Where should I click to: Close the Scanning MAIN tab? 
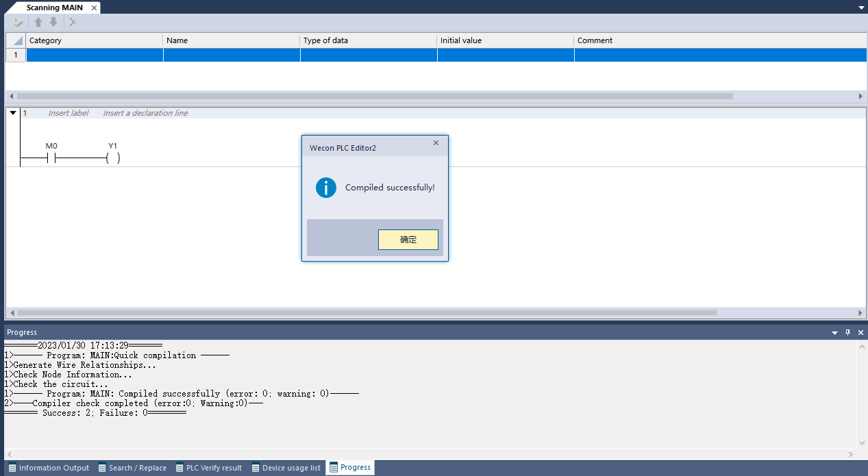(x=94, y=8)
